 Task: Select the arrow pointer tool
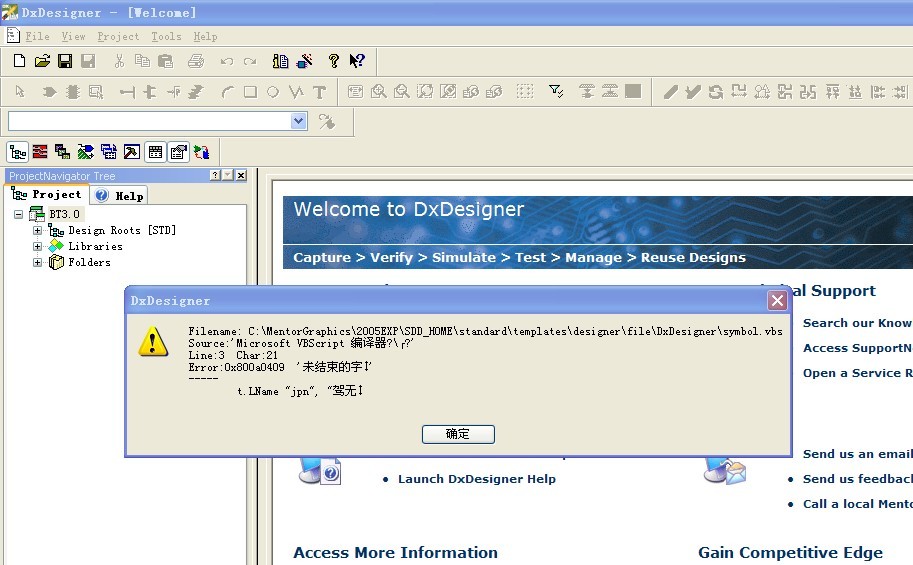tap(20, 91)
